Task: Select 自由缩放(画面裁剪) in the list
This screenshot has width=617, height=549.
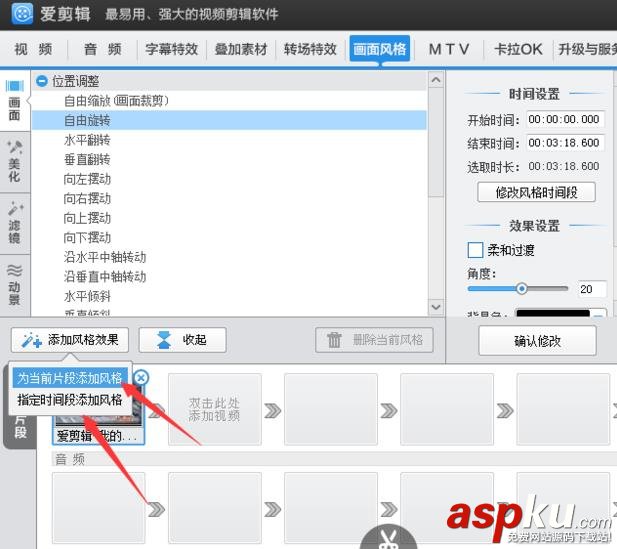Action: click(x=229, y=101)
